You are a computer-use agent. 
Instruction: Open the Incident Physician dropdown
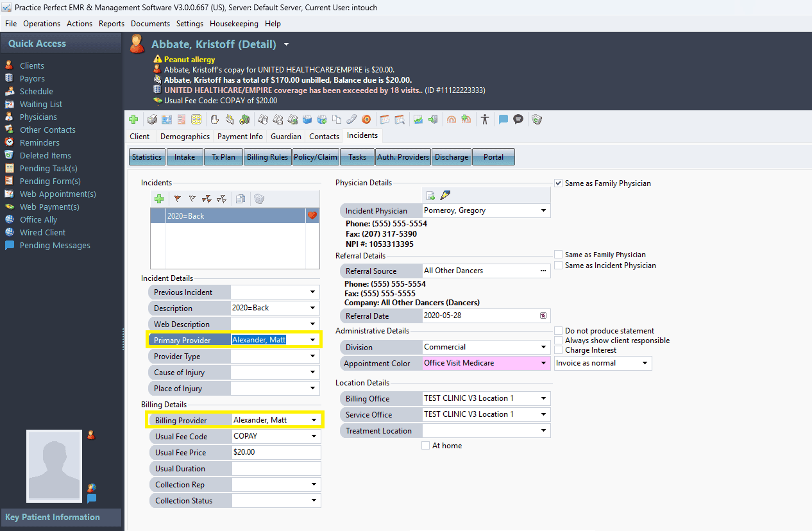pyautogui.click(x=544, y=210)
